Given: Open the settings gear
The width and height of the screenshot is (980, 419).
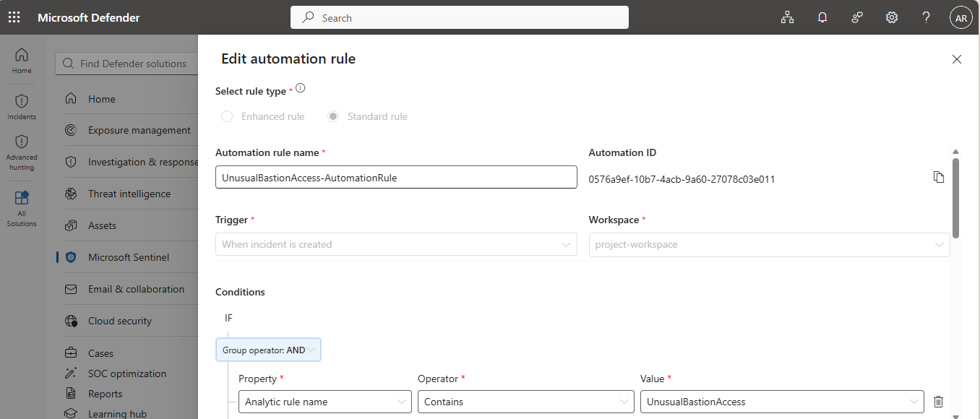Looking at the screenshot, I should pos(892,17).
